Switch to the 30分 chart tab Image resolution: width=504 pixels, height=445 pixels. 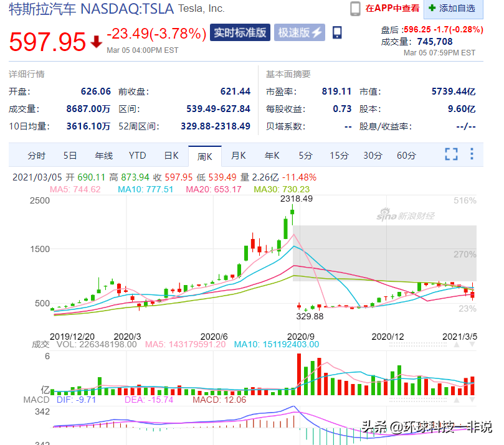point(373,156)
